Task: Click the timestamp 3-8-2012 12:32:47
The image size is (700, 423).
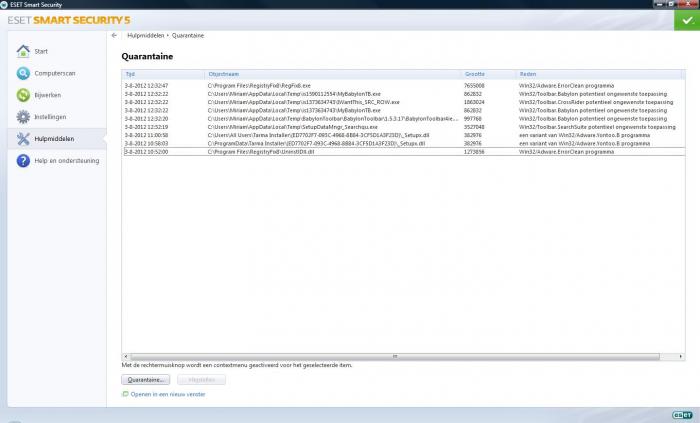Action: [x=146, y=86]
